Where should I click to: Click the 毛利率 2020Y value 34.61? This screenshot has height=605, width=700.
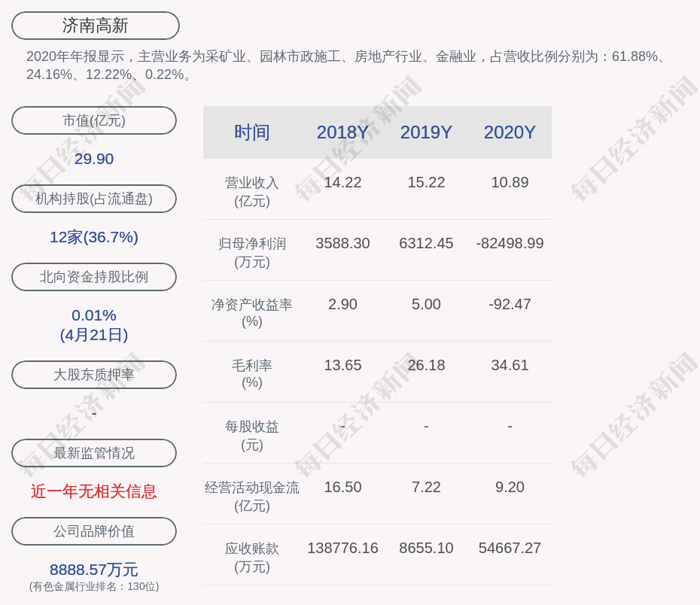(x=510, y=365)
